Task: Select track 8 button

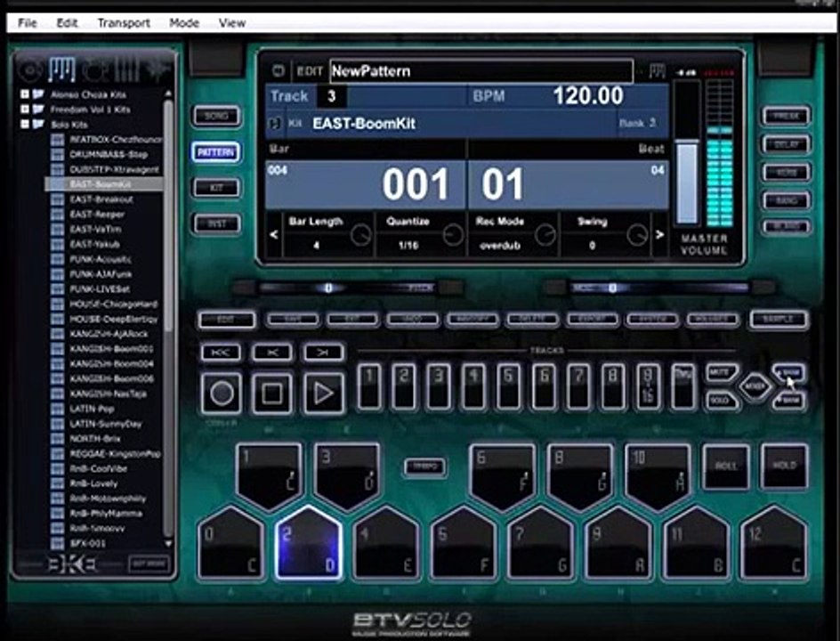Action: pyautogui.click(x=613, y=387)
